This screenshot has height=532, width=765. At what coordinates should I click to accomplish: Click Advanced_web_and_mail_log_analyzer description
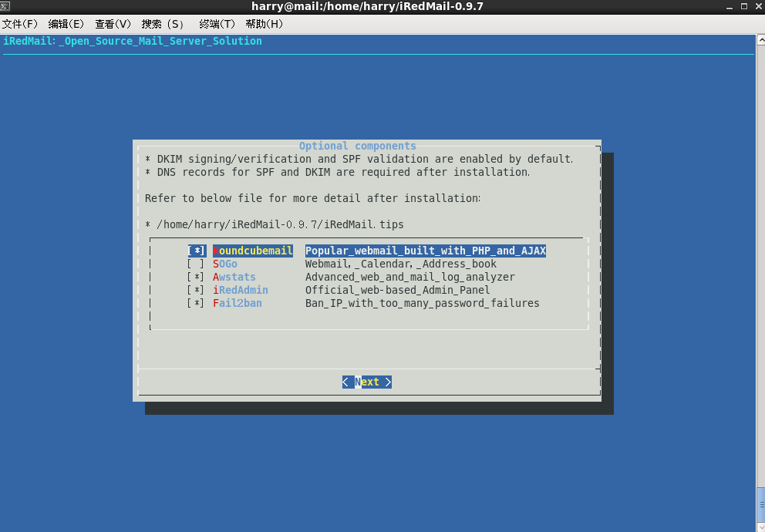(409, 277)
